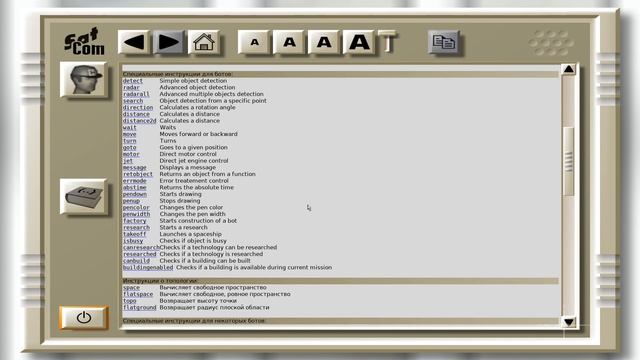
Task: Open the canbuild instruction link
Action: pos(136,261)
